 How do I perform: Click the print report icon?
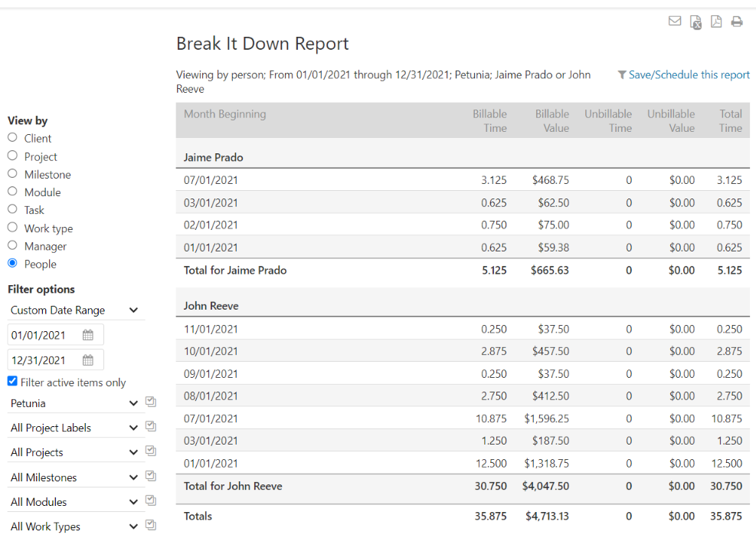click(x=737, y=21)
